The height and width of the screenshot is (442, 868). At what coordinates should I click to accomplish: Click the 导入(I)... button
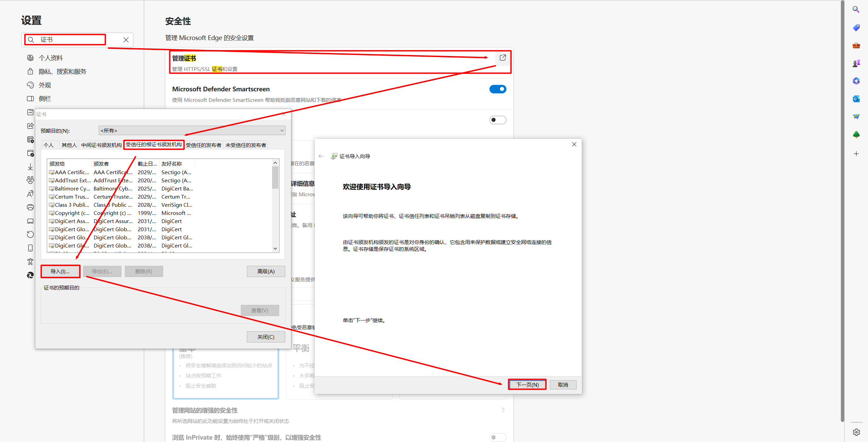(x=60, y=271)
